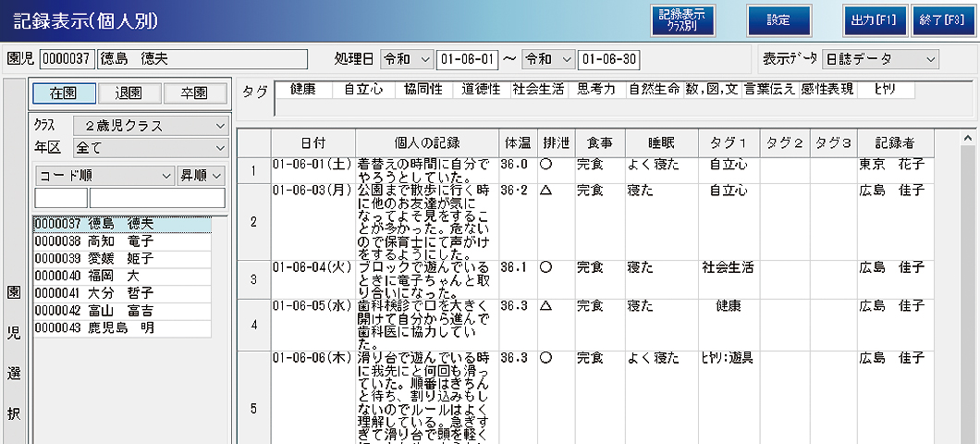Expand the 表示データ dropdown showing 日誌データ
Screen dimensions: 980x444
pyautogui.click(x=878, y=59)
